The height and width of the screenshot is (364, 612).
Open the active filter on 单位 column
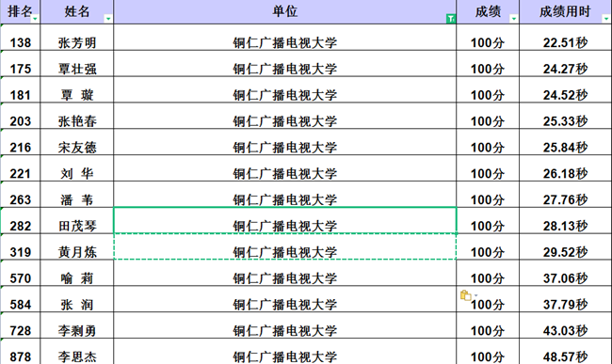pos(451,18)
